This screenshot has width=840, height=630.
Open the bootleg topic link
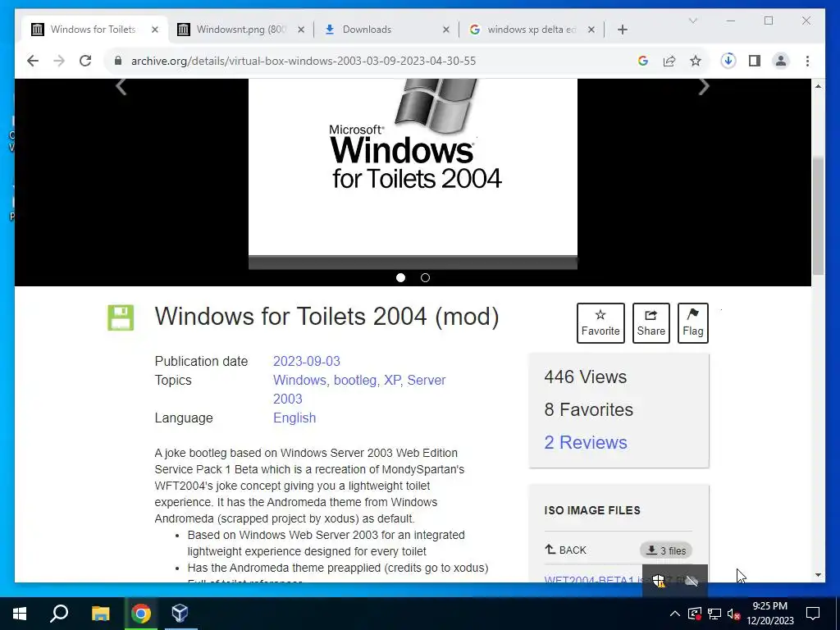click(356, 381)
